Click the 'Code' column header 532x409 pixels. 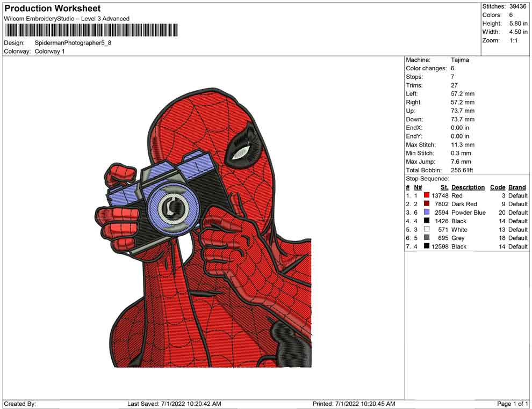tap(498, 187)
